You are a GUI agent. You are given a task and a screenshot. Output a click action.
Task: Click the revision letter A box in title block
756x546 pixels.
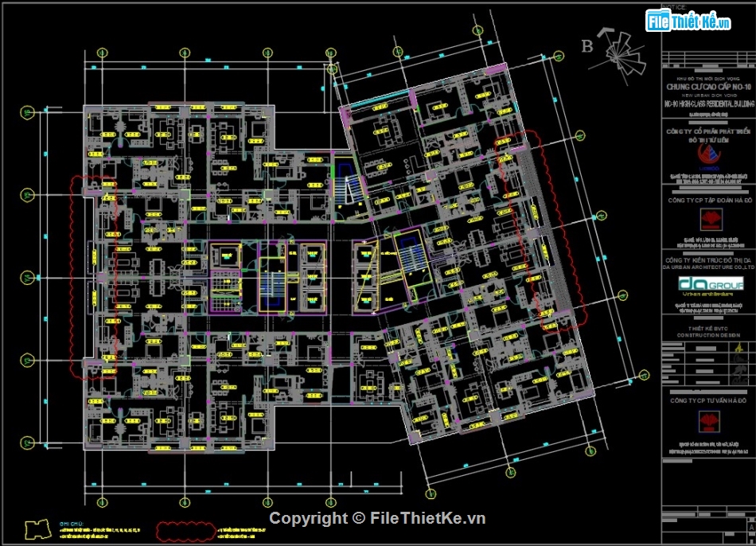(751, 527)
